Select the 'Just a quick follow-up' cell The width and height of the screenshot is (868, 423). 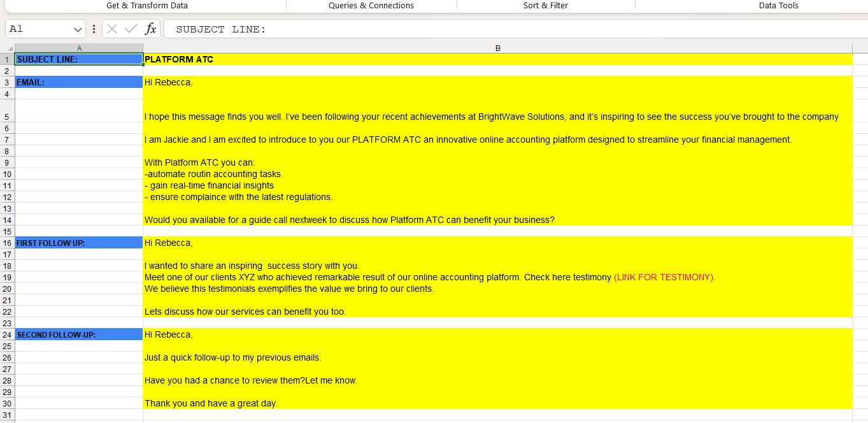(498, 357)
